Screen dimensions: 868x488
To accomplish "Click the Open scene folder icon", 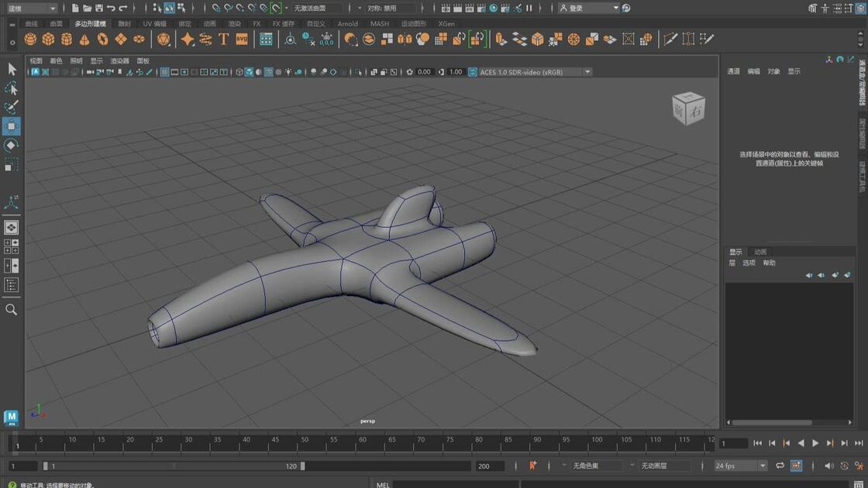I will click(x=87, y=9).
